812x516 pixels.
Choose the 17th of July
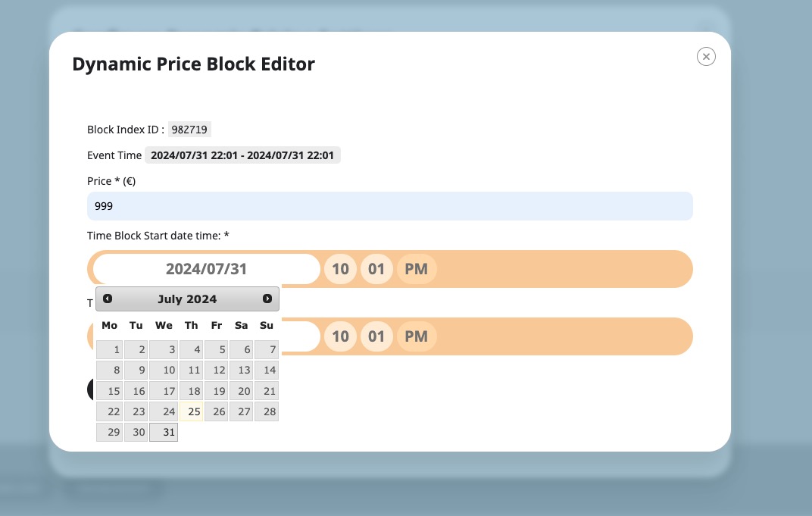point(164,391)
